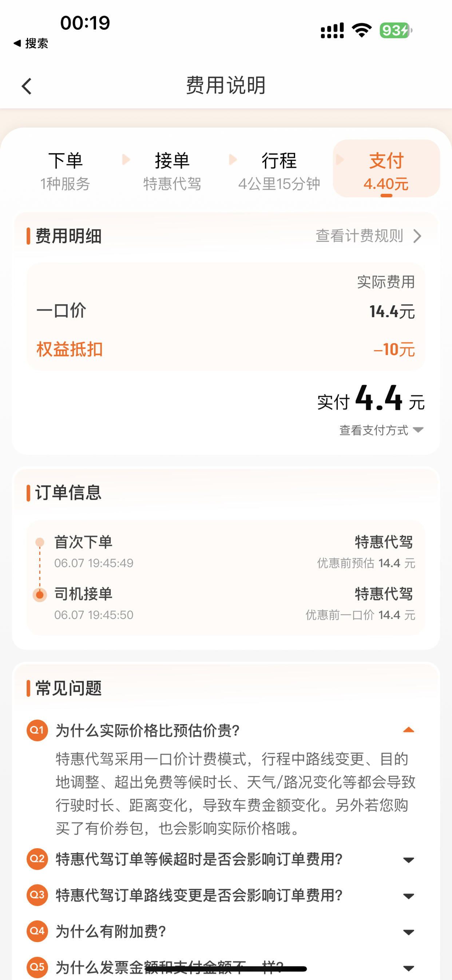This screenshot has width=452, height=980.
Task: Expand 查看支付方式 dropdown
Action: (x=381, y=430)
